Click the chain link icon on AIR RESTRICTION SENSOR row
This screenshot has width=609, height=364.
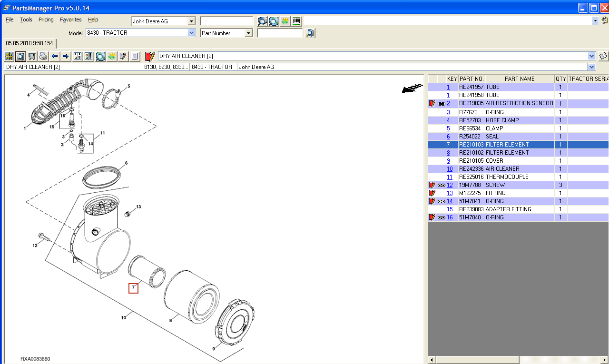coord(441,104)
